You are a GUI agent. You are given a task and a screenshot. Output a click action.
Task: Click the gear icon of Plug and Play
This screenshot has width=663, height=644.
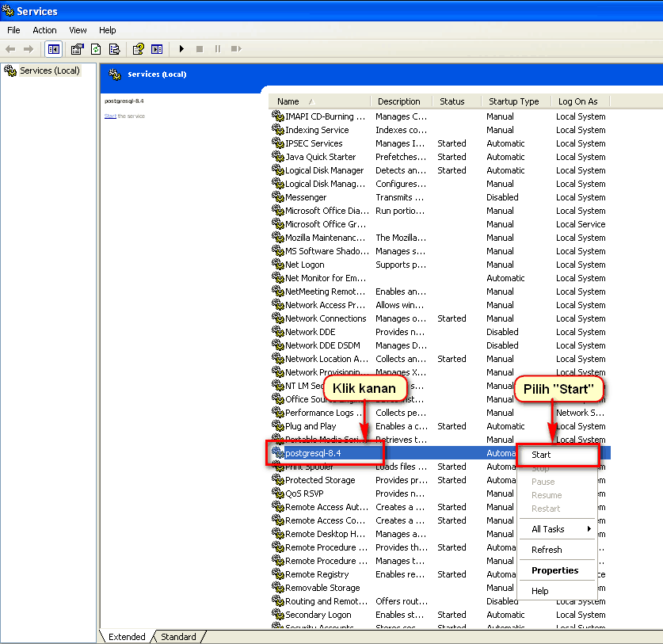pyautogui.click(x=277, y=426)
